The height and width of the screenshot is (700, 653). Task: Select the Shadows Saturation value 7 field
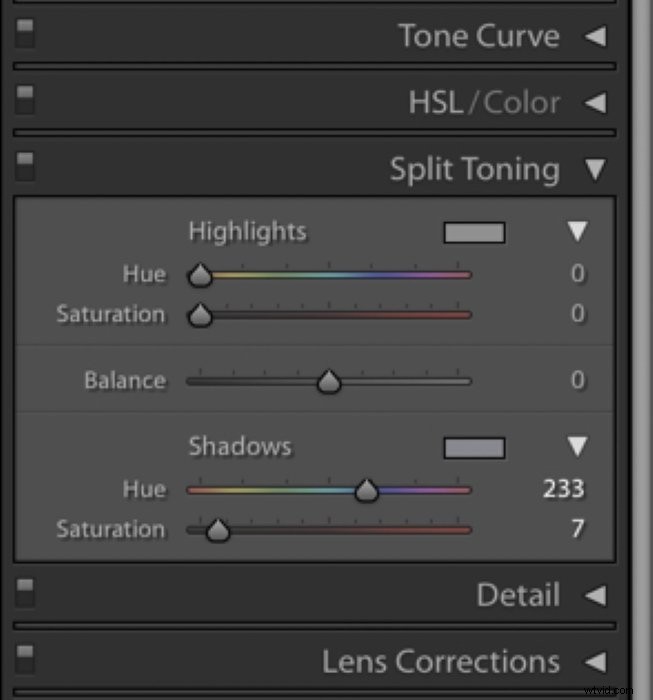pyautogui.click(x=577, y=529)
